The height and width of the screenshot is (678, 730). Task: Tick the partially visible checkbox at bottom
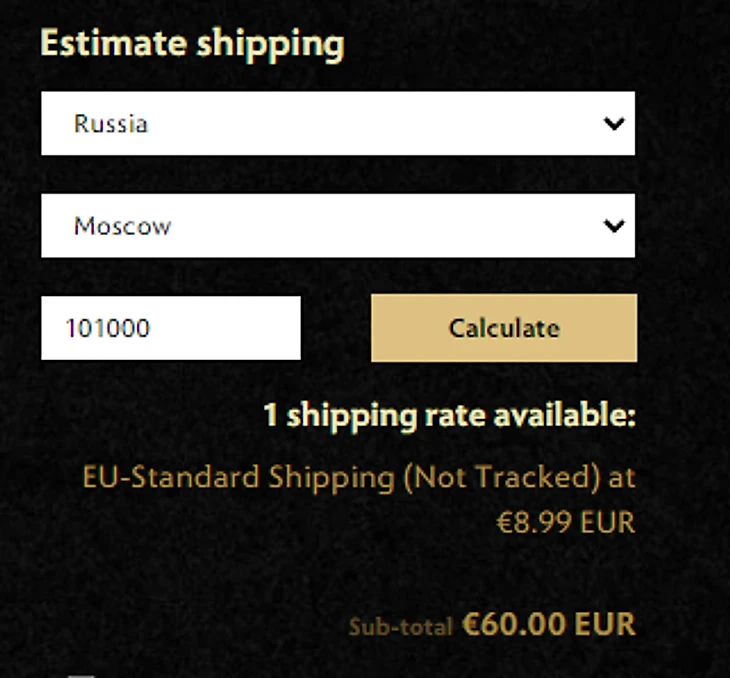pos(81,674)
